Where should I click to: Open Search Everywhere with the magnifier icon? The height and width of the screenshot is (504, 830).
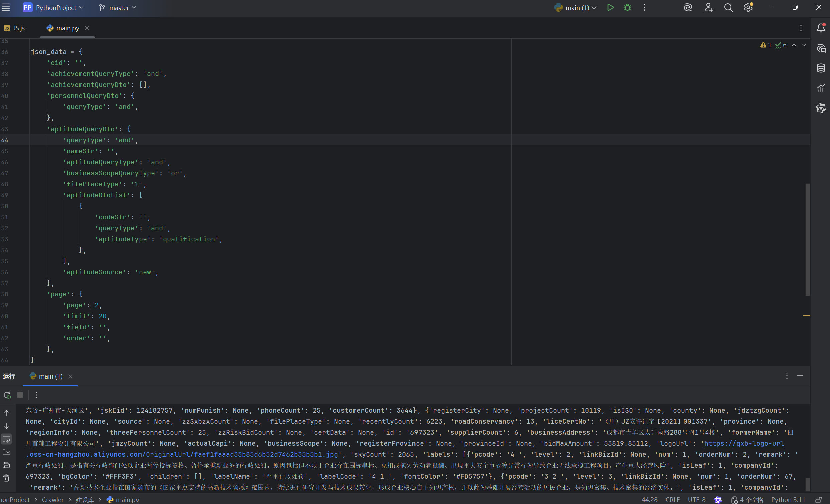pos(728,7)
